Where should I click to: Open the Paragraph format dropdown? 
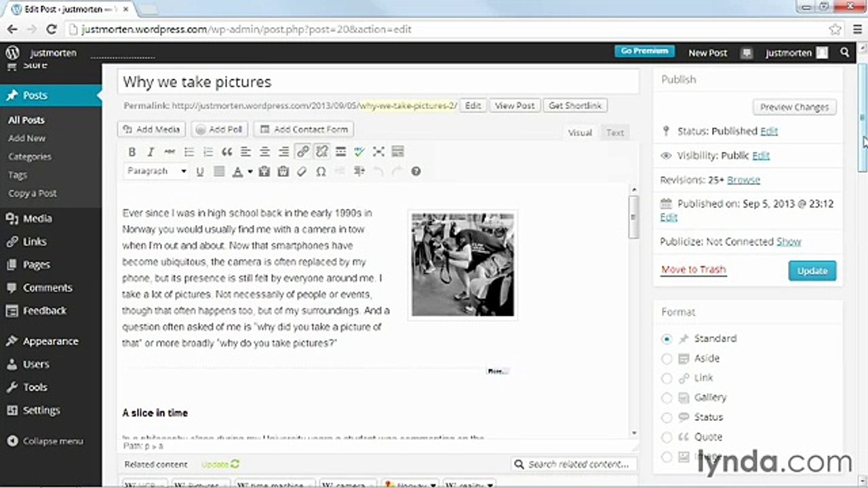157,171
